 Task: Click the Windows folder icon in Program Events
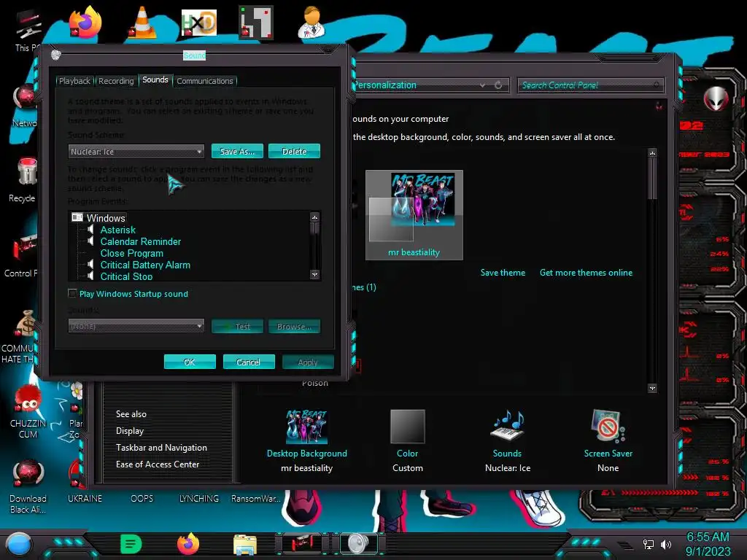click(x=77, y=217)
